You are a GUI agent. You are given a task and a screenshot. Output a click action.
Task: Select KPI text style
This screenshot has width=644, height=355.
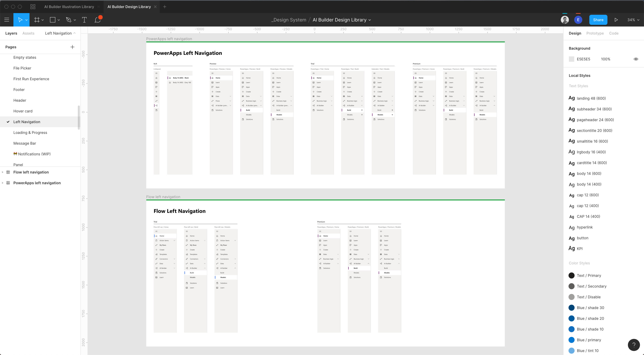[576, 249]
